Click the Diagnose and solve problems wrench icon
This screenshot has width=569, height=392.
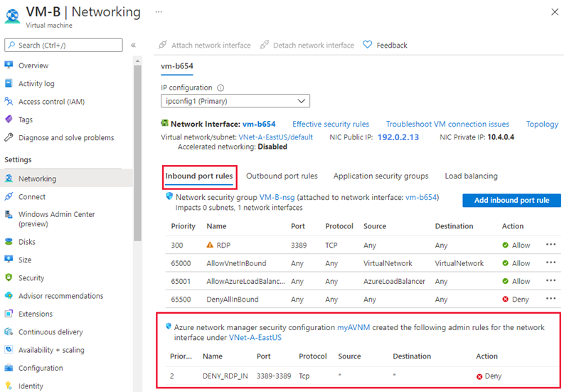9,137
